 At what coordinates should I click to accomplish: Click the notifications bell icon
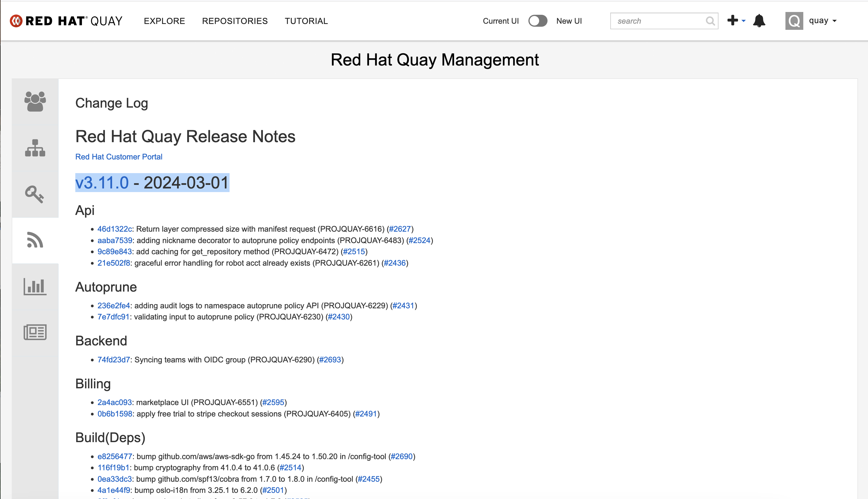click(x=759, y=21)
